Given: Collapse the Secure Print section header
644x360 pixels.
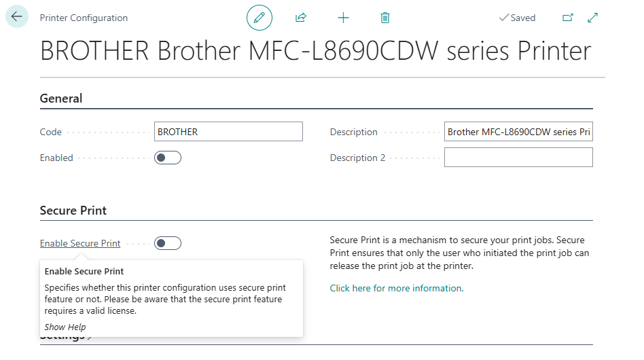Looking at the screenshot, I should pyautogui.click(x=73, y=211).
